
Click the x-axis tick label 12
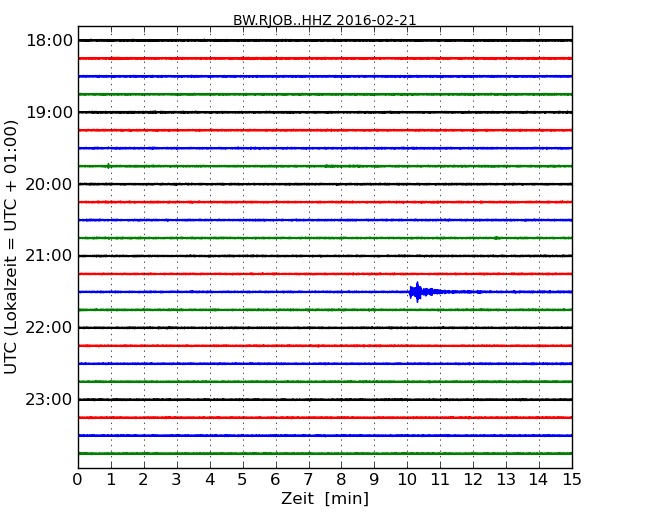tap(473, 480)
